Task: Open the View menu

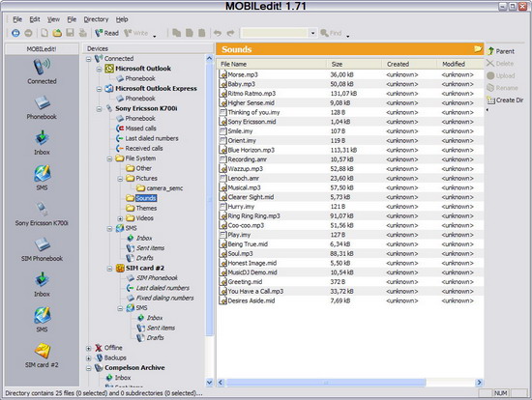Action: (x=53, y=19)
